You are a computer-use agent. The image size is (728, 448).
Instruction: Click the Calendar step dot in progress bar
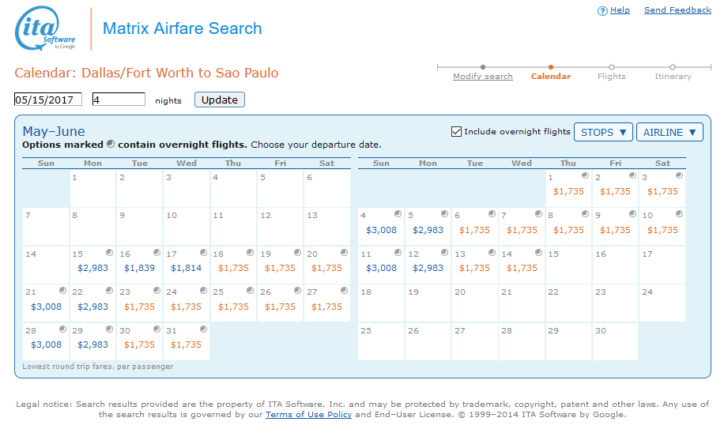551,67
